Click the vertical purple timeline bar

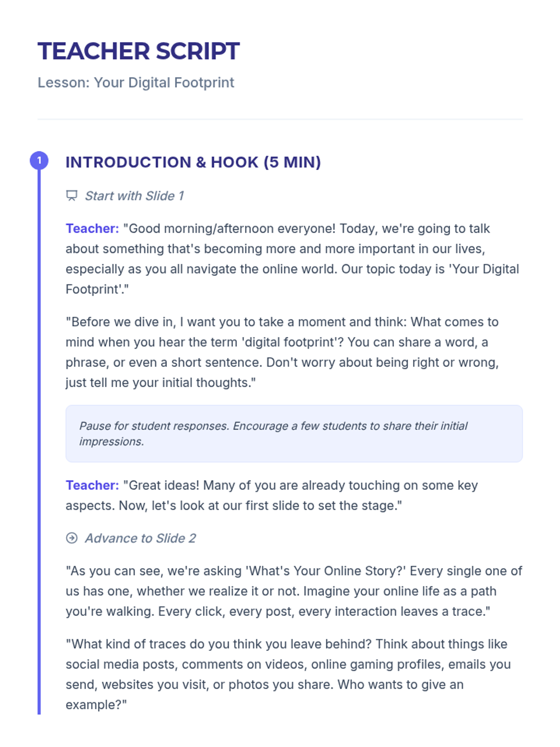pos(39,441)
